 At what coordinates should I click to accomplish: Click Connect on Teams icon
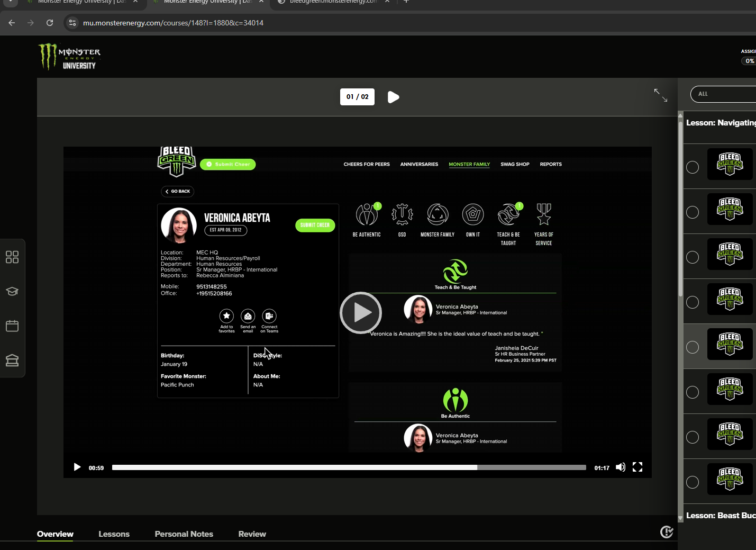pos(269,316)
